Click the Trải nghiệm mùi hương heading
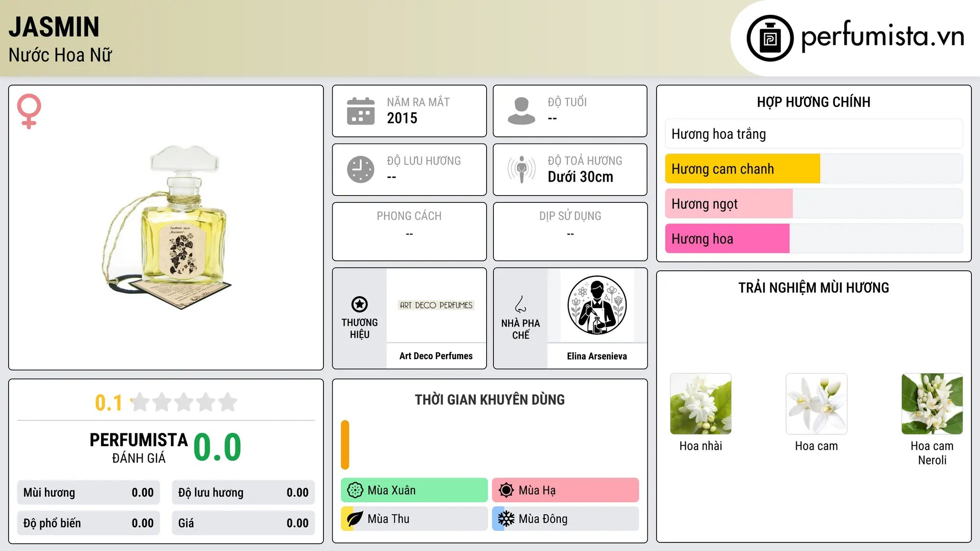The height and width of the screenshot is (551, 980). pyautogui.click(x=813, y=287)
